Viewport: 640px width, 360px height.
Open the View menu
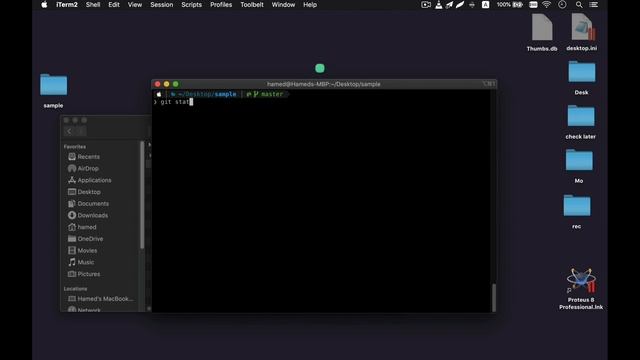tap(135, 5)
